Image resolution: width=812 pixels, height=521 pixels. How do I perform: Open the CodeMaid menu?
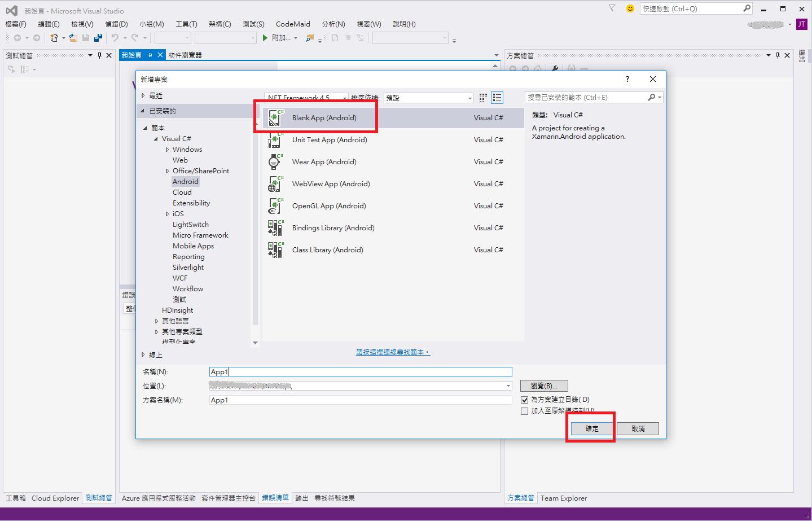click(x=293, y=24)
